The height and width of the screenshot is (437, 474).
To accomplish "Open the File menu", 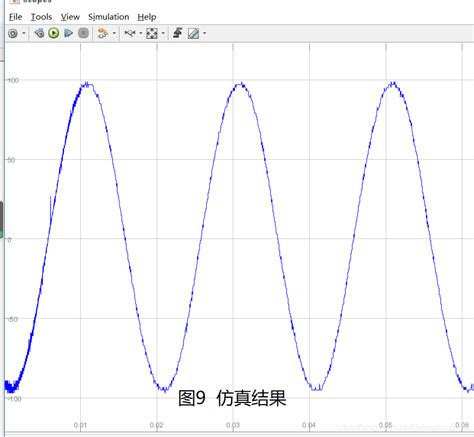I will click(x=16, y=17).
